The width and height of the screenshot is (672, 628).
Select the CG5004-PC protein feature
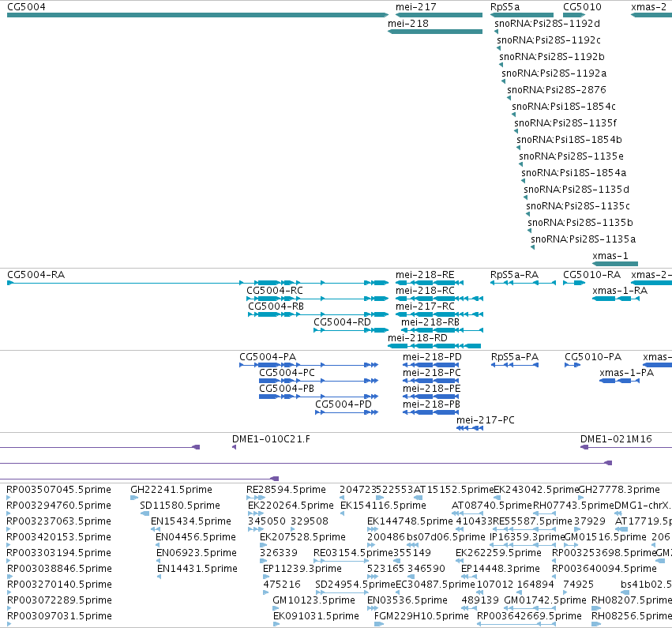pyautogui.click(x=319, y=381)
